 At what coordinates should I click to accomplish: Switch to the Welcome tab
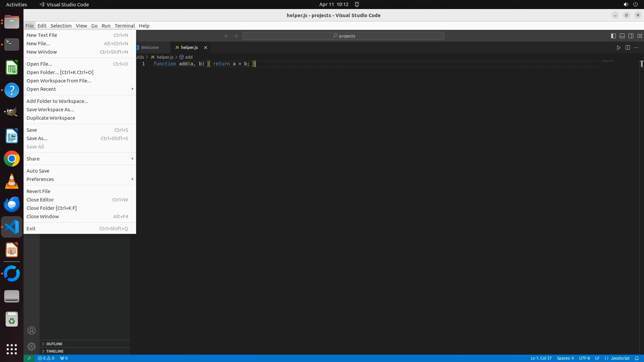coord(150,48)
